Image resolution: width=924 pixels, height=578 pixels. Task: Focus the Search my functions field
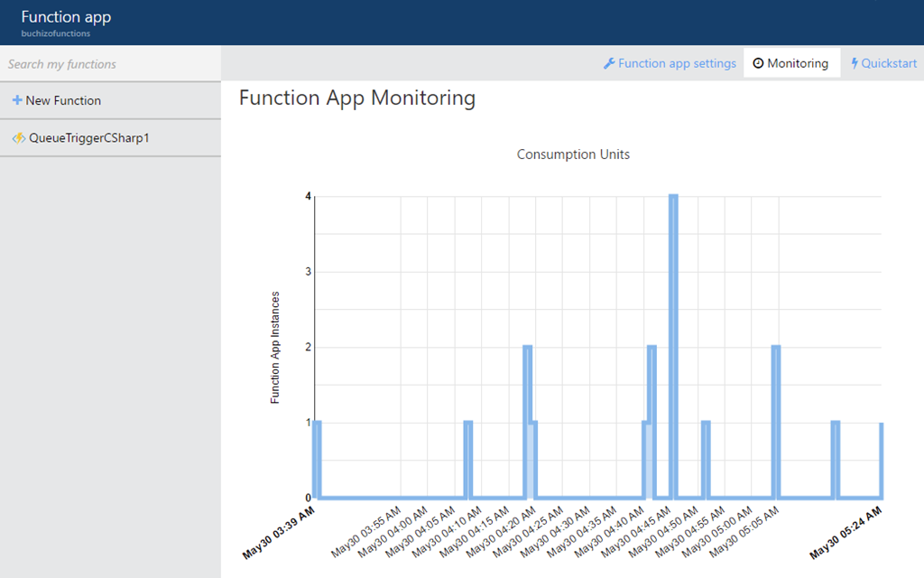point(110,64)
